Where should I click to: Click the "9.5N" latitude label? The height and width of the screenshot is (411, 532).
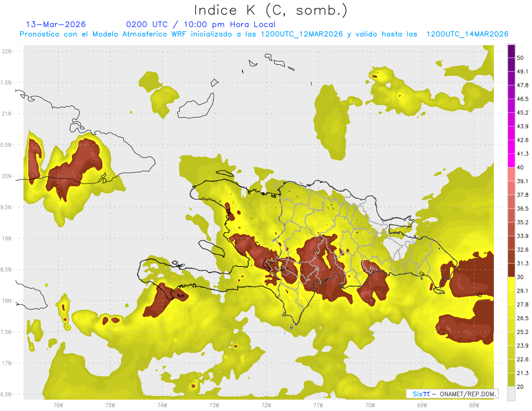[7, 207]
